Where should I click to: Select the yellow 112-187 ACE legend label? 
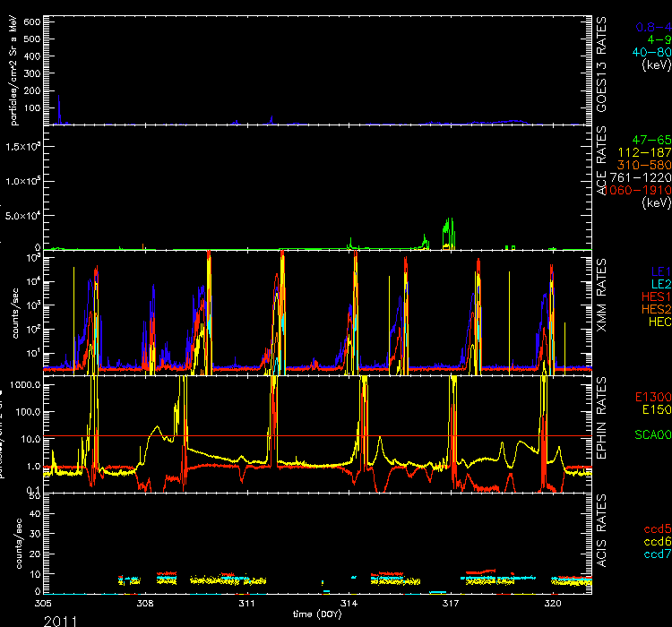tap(647, 153)
